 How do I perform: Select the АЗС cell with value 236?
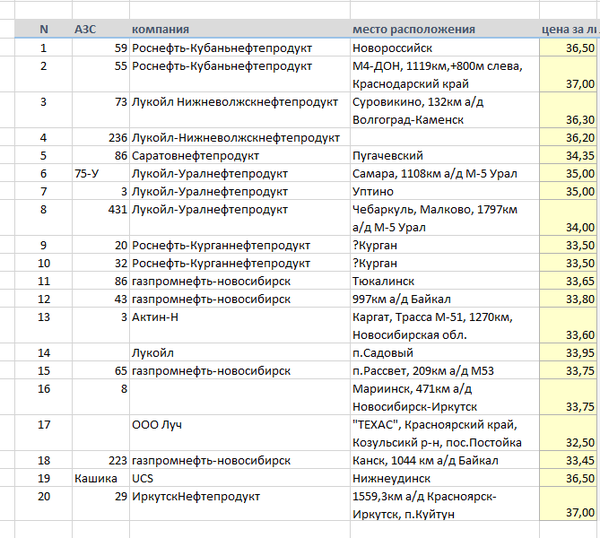[x=101, y=137]
